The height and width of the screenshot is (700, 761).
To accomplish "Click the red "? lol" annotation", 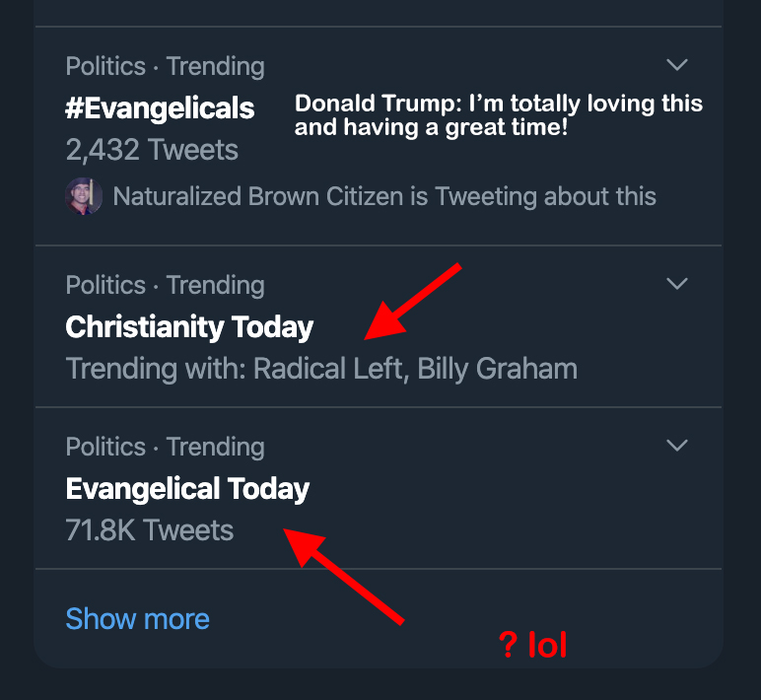I will click(532, 646).
